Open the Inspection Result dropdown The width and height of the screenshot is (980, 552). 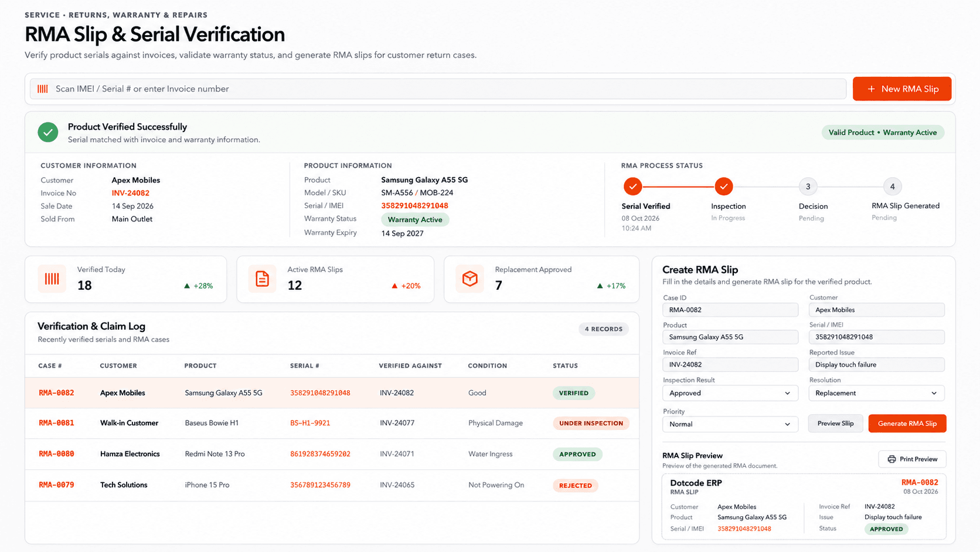point(730,393)
